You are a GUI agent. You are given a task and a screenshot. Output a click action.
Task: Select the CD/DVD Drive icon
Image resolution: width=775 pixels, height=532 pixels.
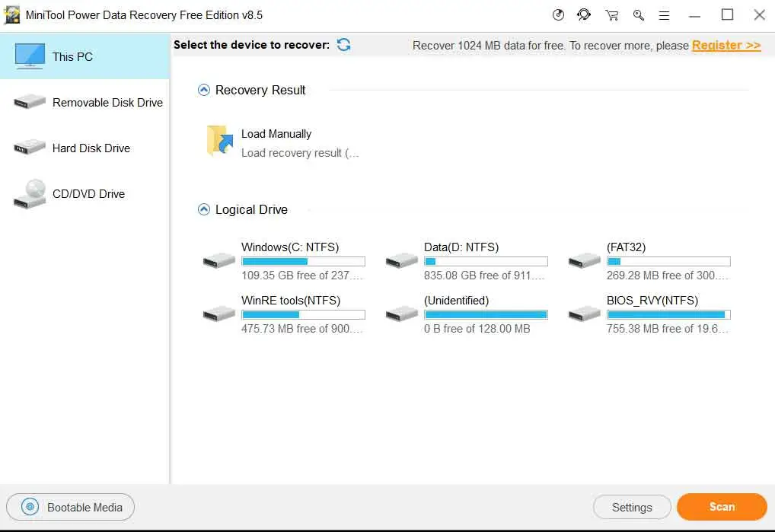pyautogui.click(x=30, y=194)
